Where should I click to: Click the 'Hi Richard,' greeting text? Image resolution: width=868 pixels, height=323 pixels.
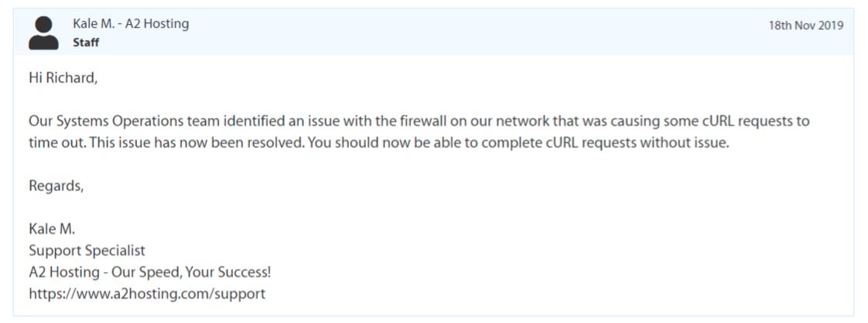click(63, 80)
